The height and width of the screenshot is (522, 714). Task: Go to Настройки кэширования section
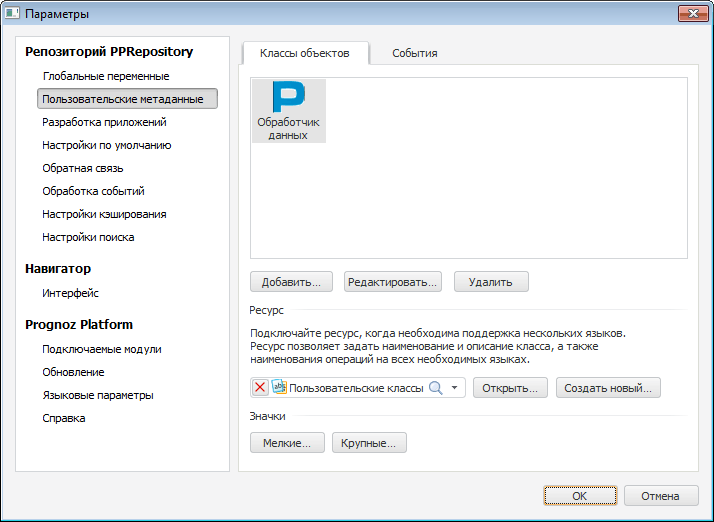(104, 214)
